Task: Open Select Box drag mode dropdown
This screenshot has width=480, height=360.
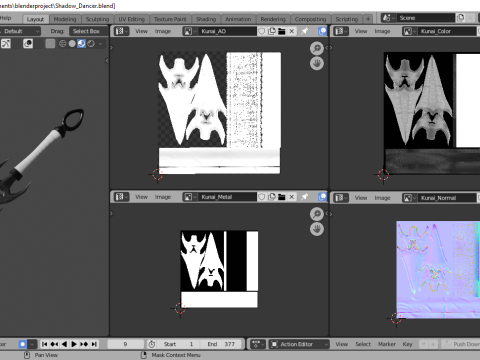Action: [x=89, y=31]
